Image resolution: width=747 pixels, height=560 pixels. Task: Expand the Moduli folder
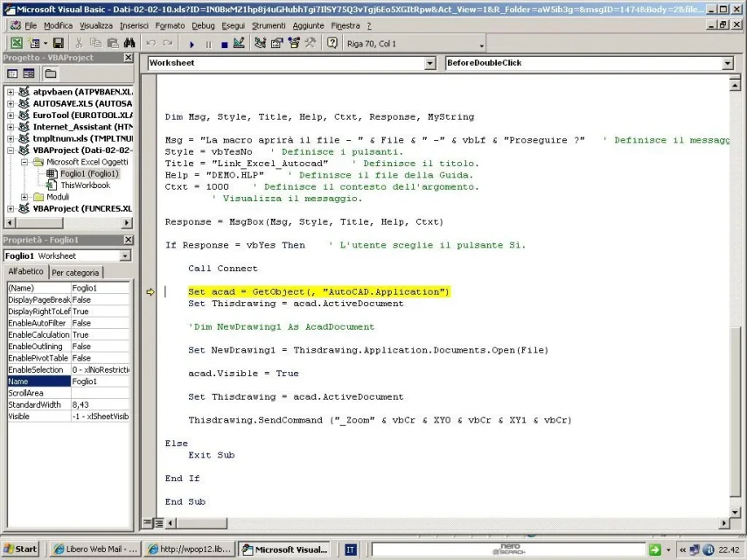coord(24,197)
